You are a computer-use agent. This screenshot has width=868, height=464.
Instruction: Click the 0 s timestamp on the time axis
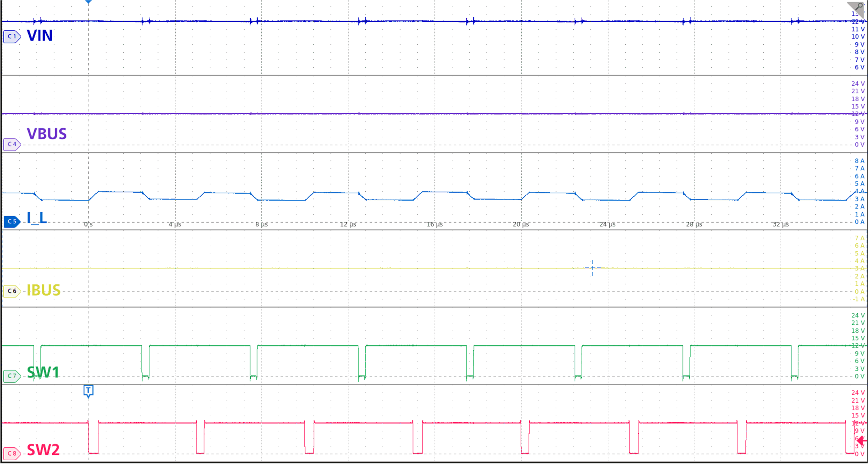pos(88,225)
